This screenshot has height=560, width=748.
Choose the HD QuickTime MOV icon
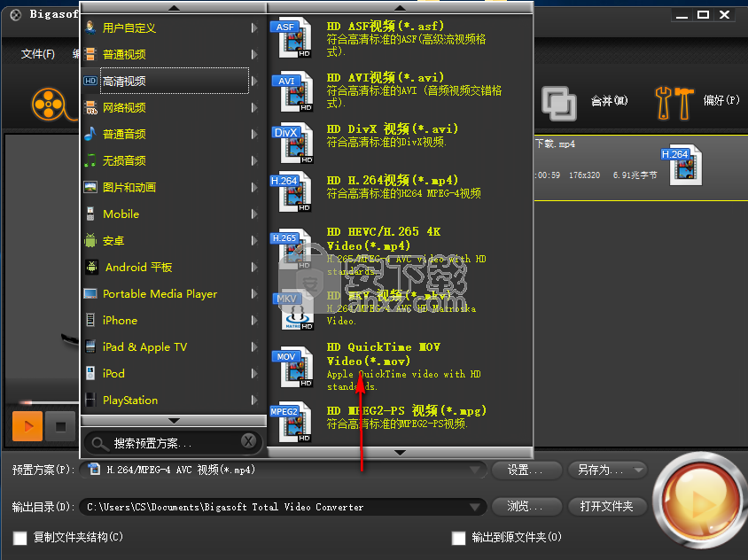[292, 368]
